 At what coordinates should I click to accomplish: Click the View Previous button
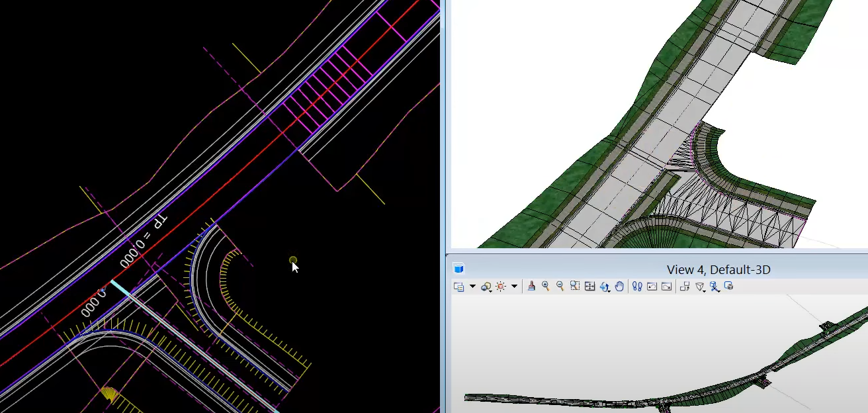tap(652, 286)
